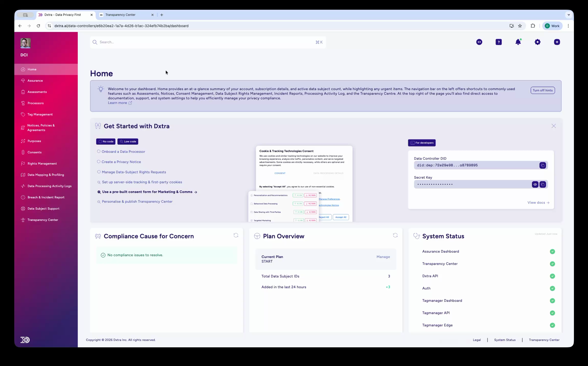Image resolution: width=588 pixels, height=366 pixels.
Task: Open the notifications bell
Action: (x=518, y=42)
